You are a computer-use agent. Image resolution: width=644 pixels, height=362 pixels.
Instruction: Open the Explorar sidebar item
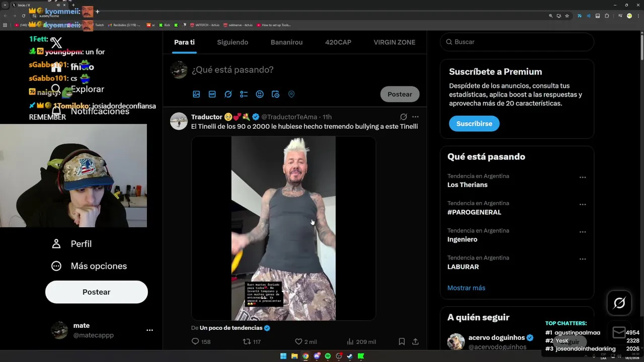[x=78, y=89]
